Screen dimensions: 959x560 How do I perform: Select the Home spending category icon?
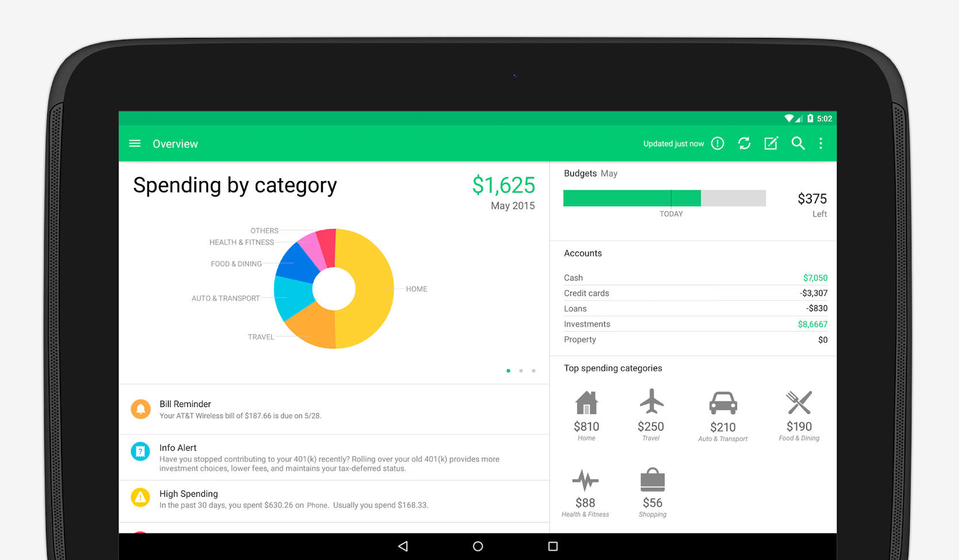(x=586, y=403)
